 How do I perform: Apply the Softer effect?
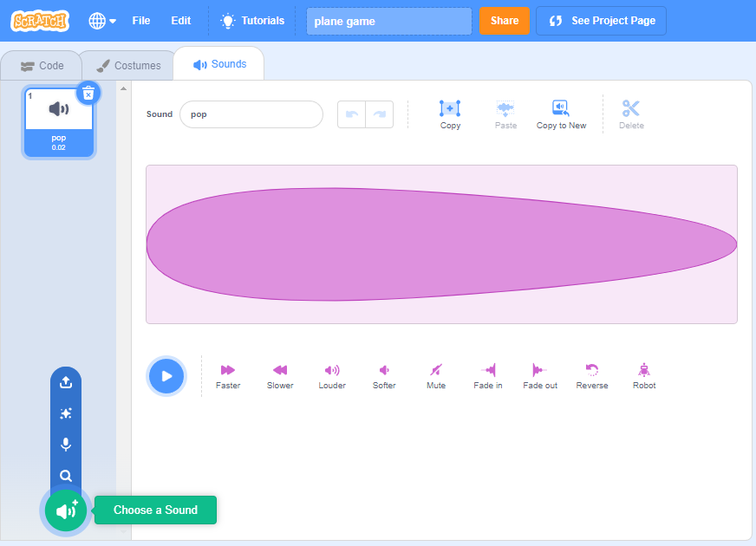(384, 376)
